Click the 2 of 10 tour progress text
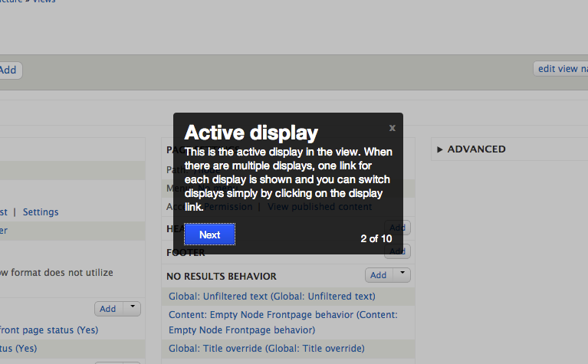Viewport: 588px width, 364px height. [x=376, y=239]
